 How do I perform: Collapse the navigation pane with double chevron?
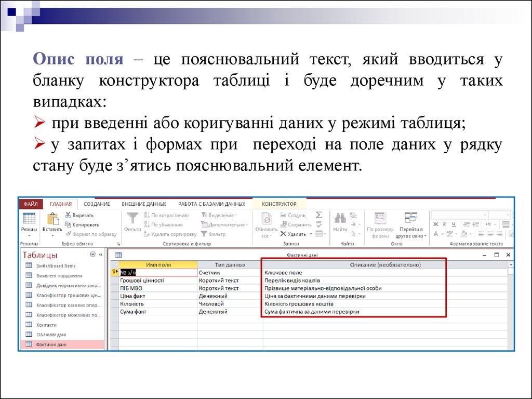pos(101,255)
